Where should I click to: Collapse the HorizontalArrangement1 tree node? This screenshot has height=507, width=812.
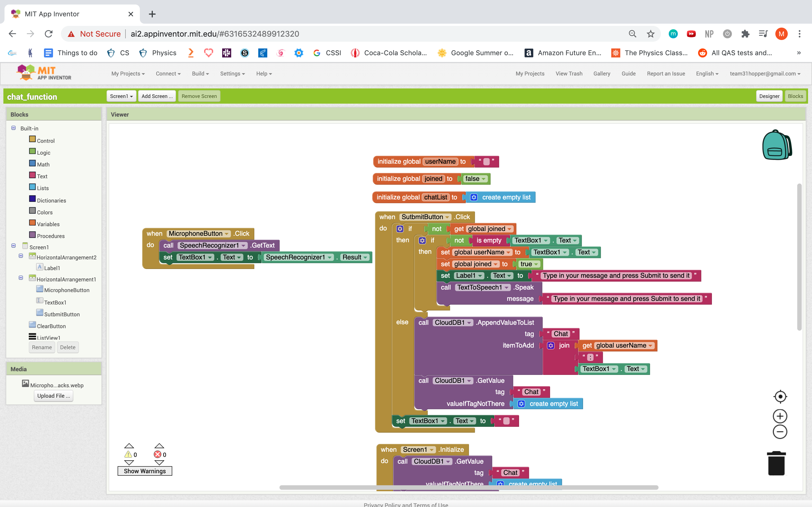click(21, 278)
